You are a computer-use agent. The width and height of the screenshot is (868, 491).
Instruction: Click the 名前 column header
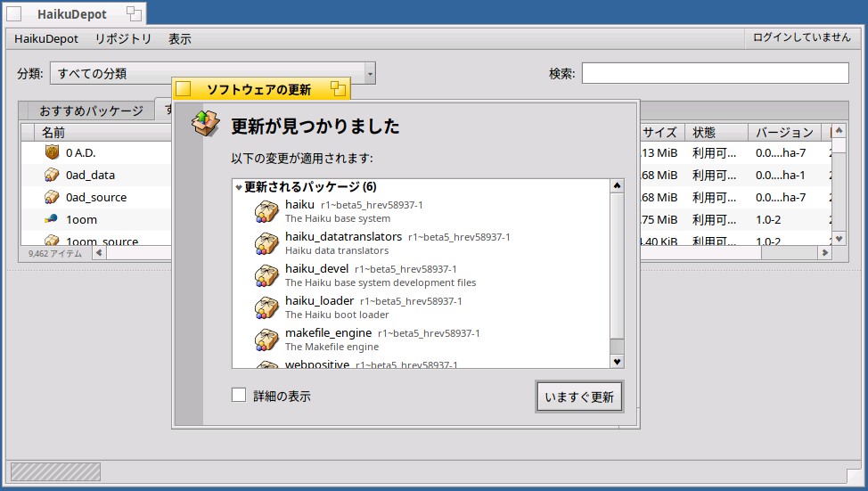click(104, 132)
